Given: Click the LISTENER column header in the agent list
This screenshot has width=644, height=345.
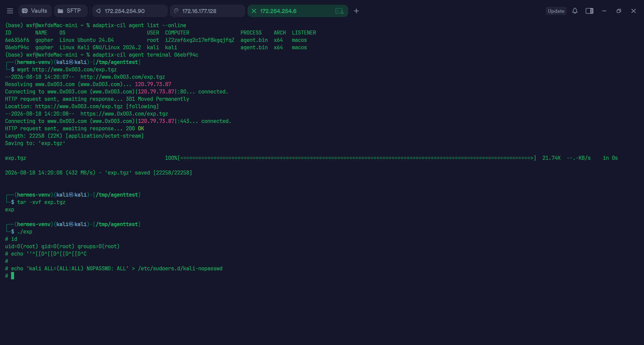Looking at the screenshot, I should pos(304,33).
